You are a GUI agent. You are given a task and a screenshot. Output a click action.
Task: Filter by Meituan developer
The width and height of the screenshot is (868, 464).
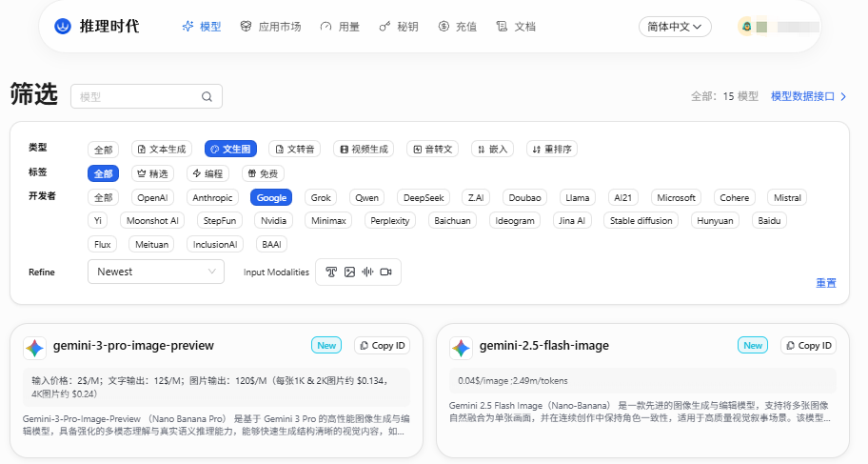point(151,245)
